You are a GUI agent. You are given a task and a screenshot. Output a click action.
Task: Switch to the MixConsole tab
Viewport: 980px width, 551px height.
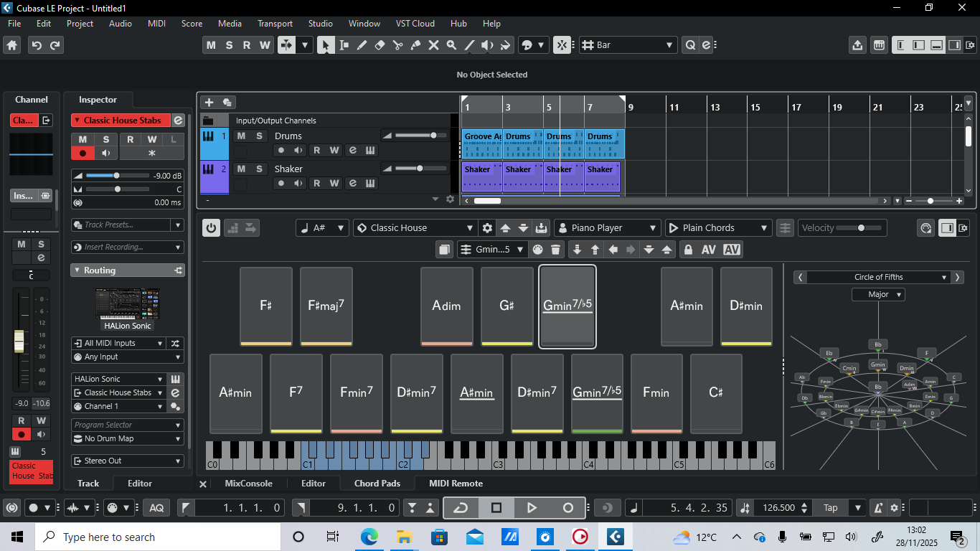[x=248, y=484]
